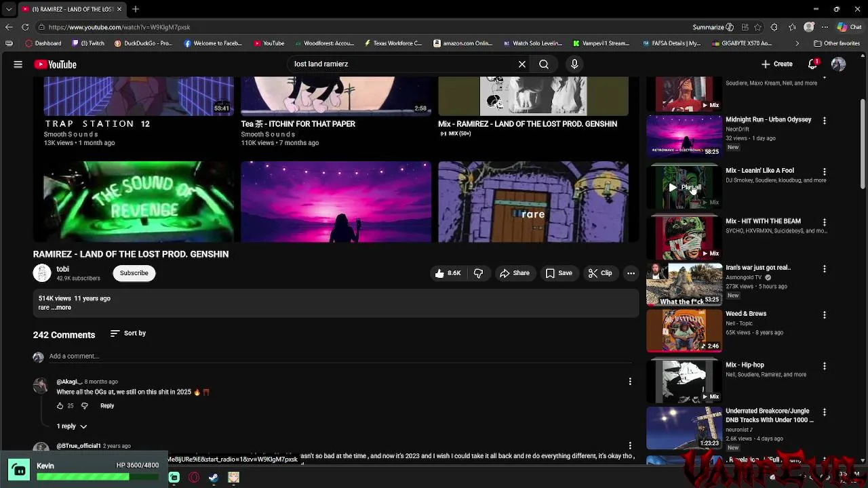
Task: Open The Sound of Revenge thumbnail
Action: pos(138,201)
